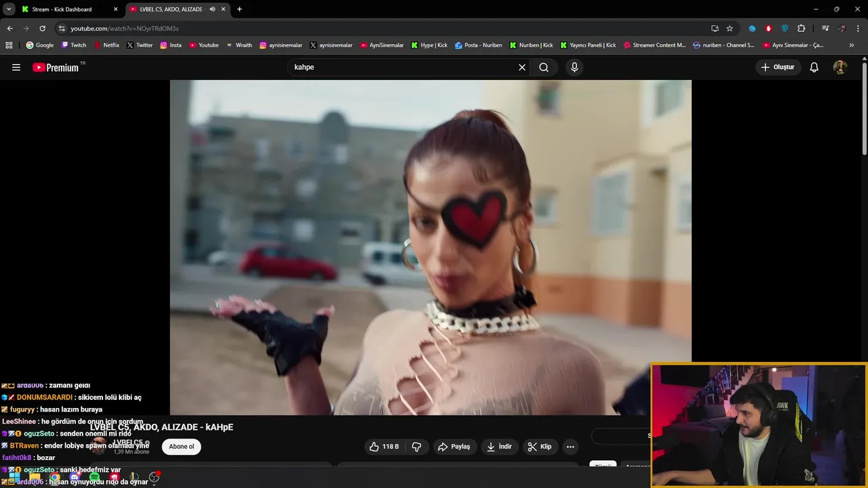
Task: Open more actions three-dot menu
Action: point(570,447)
